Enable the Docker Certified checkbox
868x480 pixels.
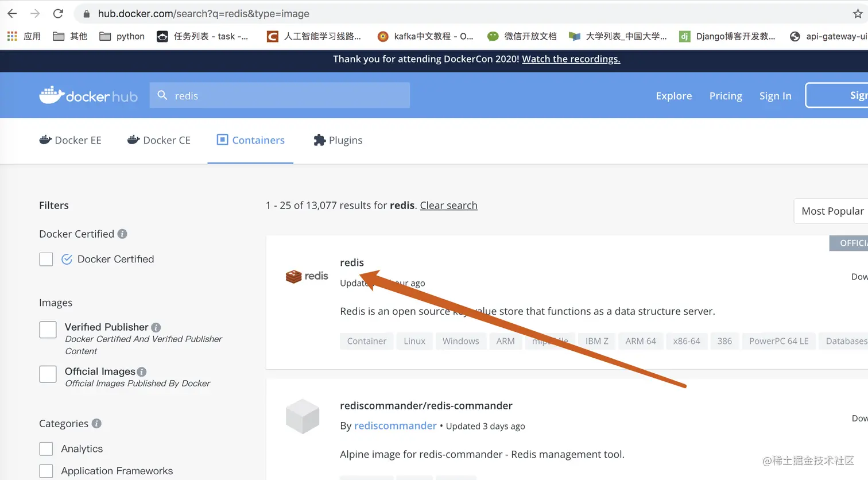pyautogui.click(x=46, y=259)
